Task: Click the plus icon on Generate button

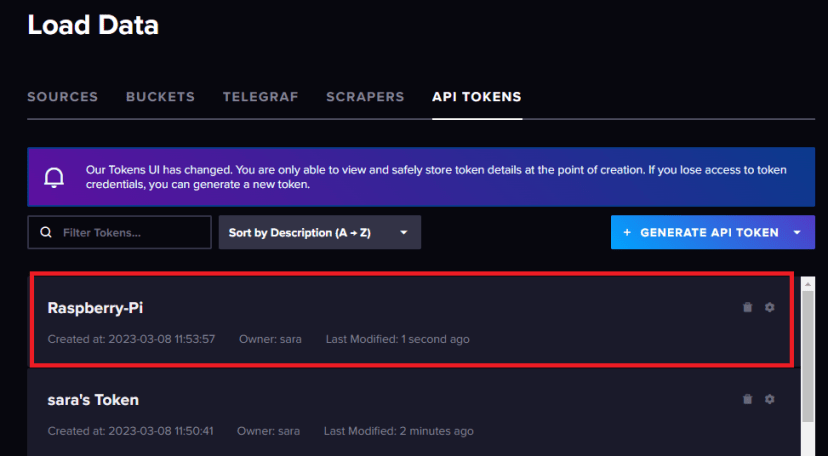Action: (x=627, y=232)
